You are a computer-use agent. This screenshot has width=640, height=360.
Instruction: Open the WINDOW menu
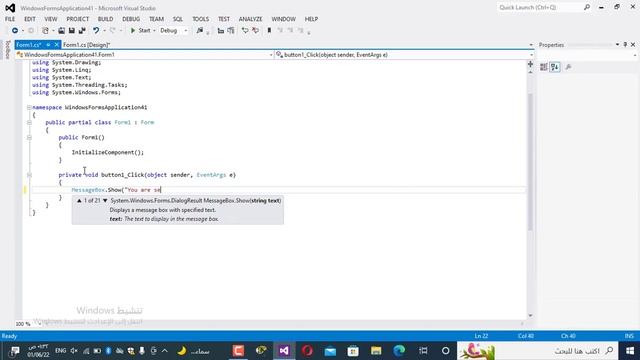pos(284,19)
